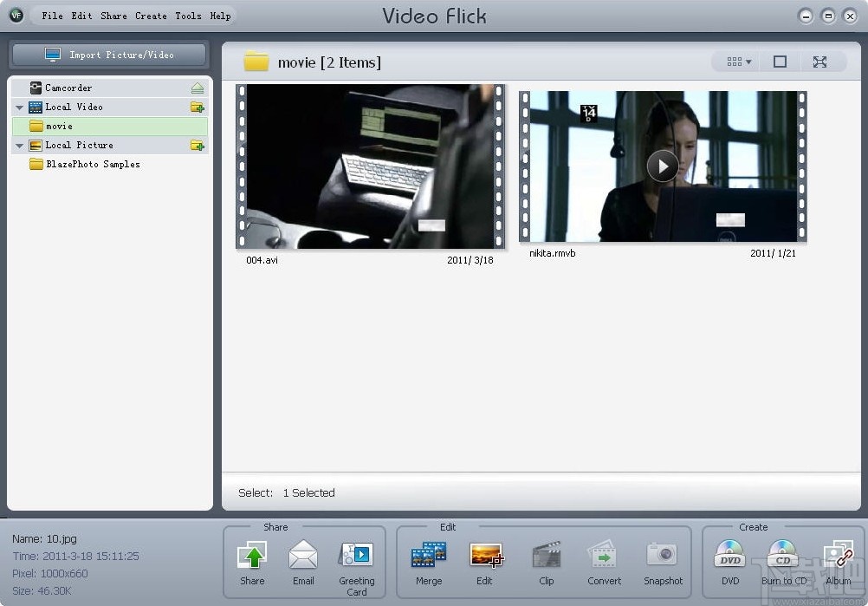Add folder to Local Video
This screenshot has width=868, height=606.
click(x=198, y=107)
